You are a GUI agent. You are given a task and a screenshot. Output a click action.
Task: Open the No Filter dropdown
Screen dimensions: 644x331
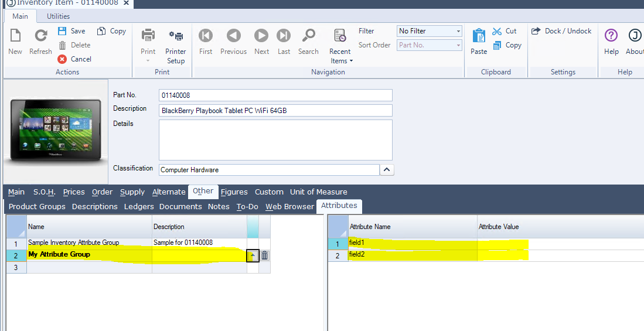pyautogui.click(x=430, y=31)
